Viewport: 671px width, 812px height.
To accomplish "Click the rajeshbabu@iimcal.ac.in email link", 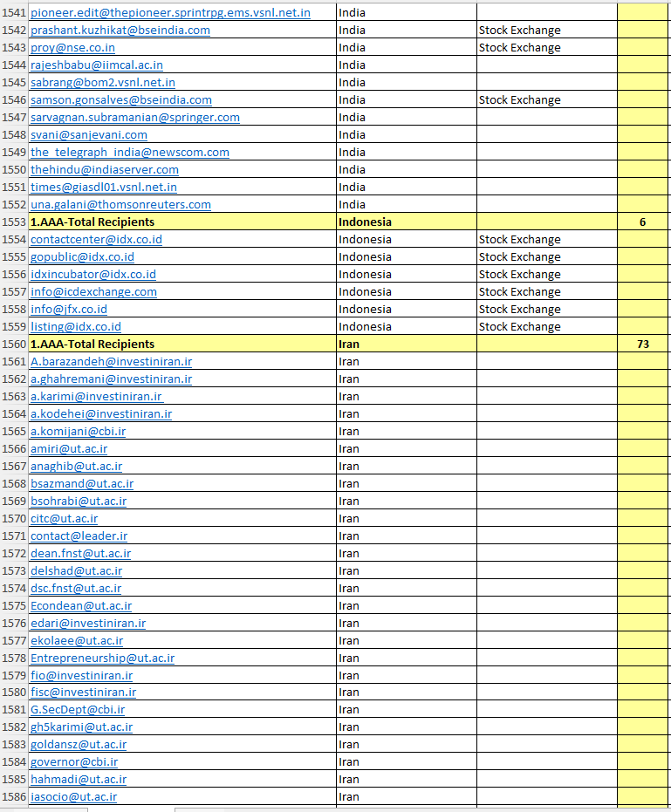I will pos(97,65).
